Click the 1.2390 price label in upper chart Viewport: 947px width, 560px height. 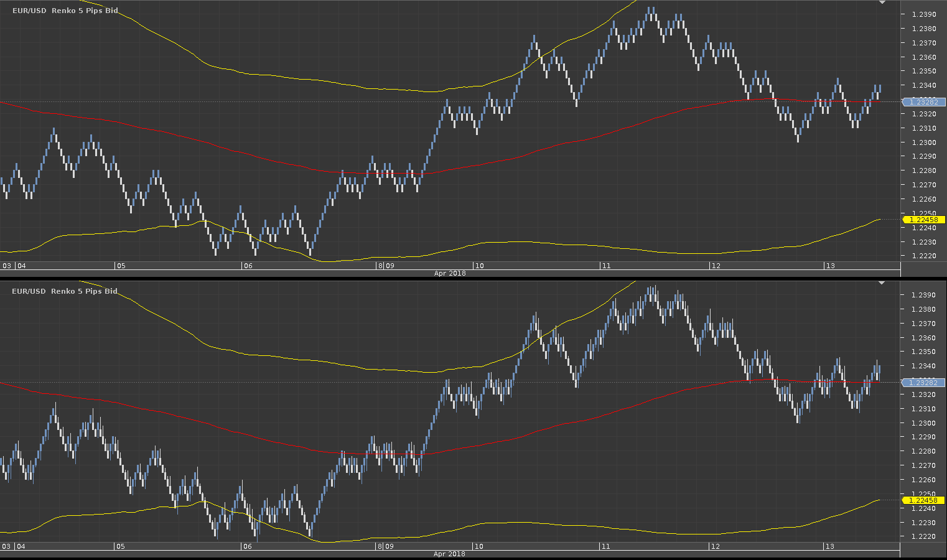[924, 14]
